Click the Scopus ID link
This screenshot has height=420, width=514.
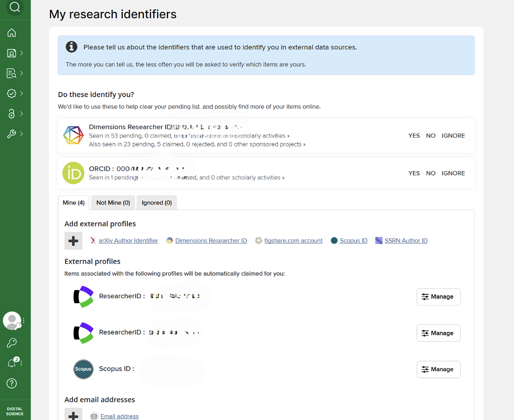pos(353,241)
